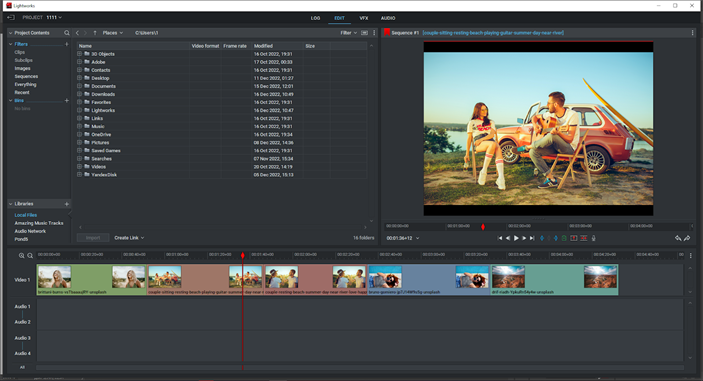Add a new bin with the plus icon

(67, 100)
